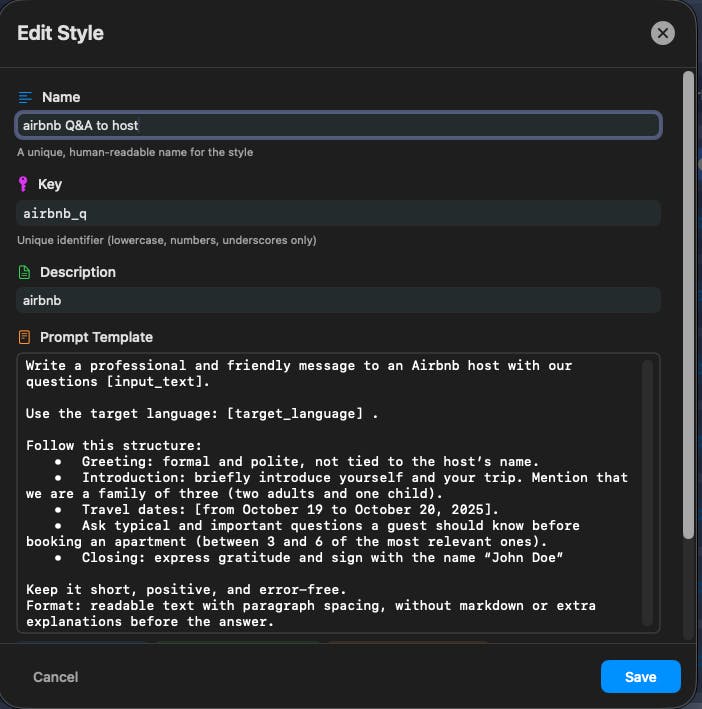Click 'Keep it short, positive, and error-free.' line
This screenshot has height=709, width=702.
coord(186,590)
